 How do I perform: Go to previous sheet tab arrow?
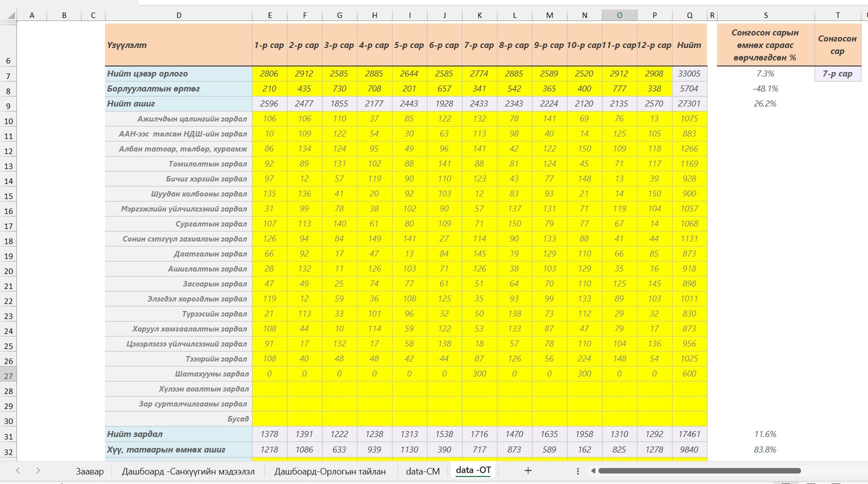coord(18,470)
